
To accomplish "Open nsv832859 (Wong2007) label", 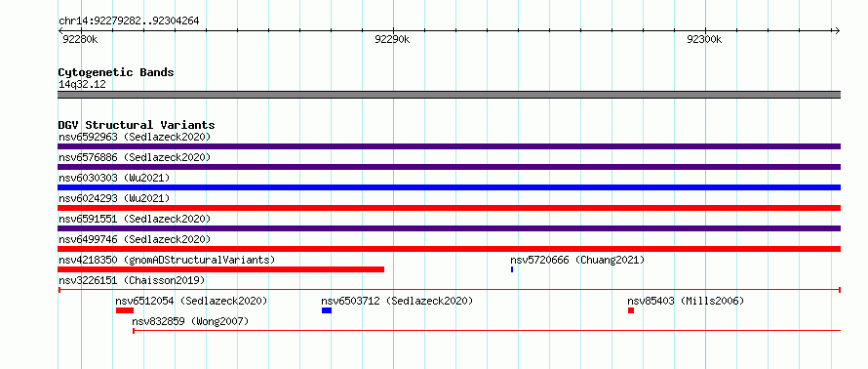I will pos(190,321).
